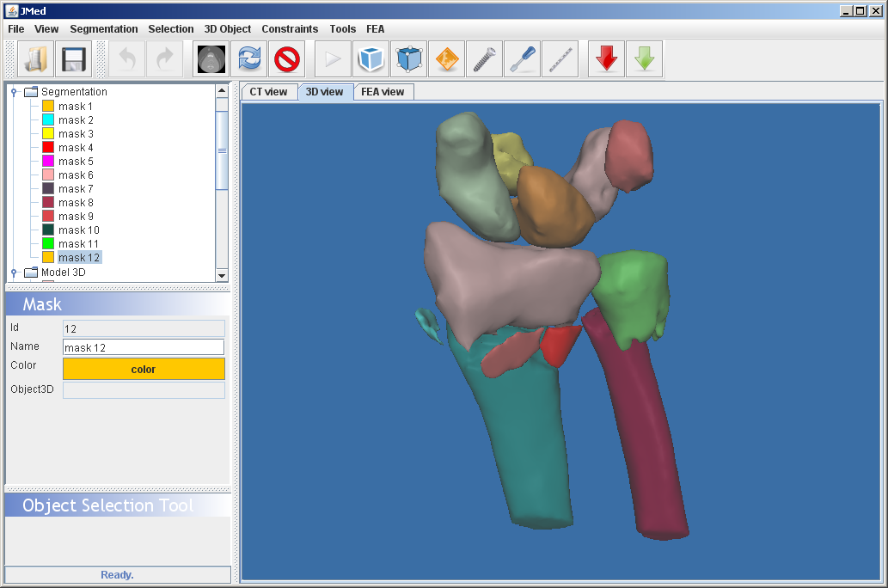Screen dimensions: 888x588
Task: Click the red down arrow icon
Action: tap(607, 59)
